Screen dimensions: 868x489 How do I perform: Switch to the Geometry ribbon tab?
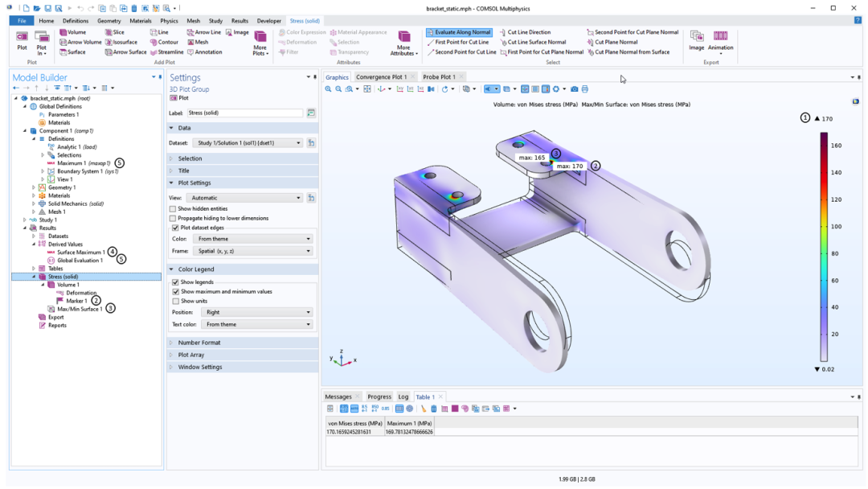(109, 21)
